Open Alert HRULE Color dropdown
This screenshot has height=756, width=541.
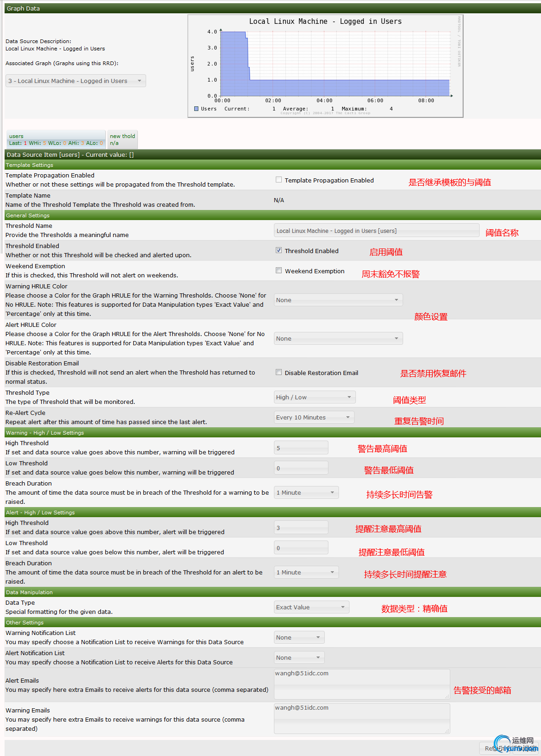click(x=339, y=338)
